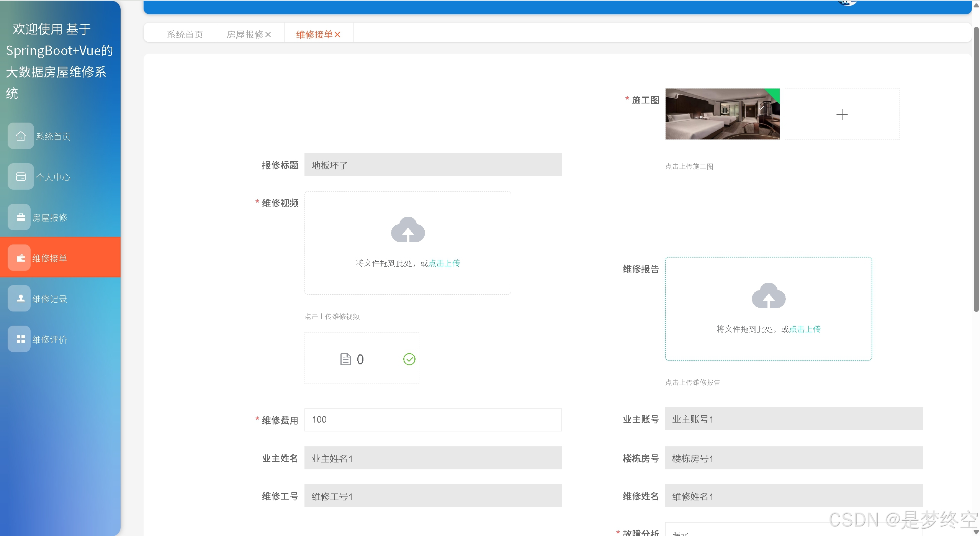Click the grid icon for 维修评价
This screenshot has width=980, height=536.
(x=21, y=339)
